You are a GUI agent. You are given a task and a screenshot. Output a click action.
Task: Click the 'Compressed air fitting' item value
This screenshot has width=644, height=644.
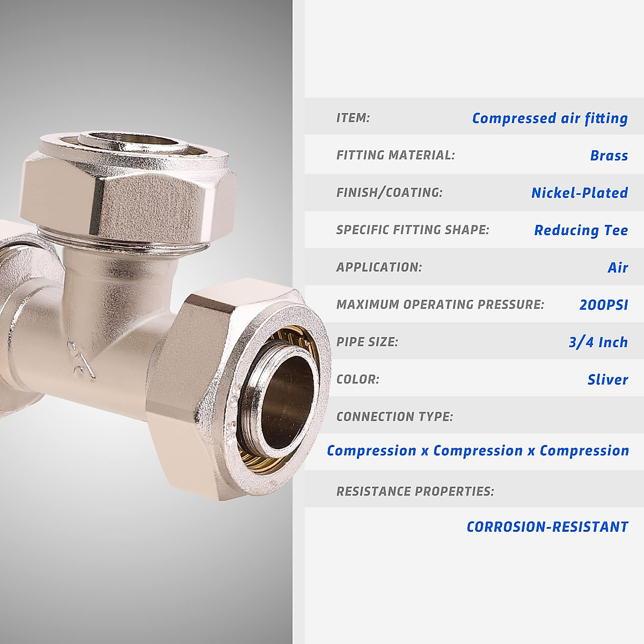(550, 118)
